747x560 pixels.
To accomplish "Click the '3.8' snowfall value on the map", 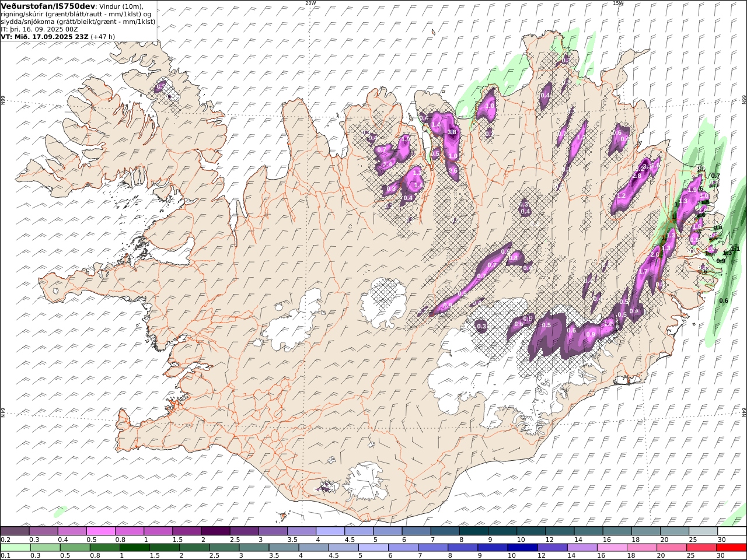I will [452, 132].
